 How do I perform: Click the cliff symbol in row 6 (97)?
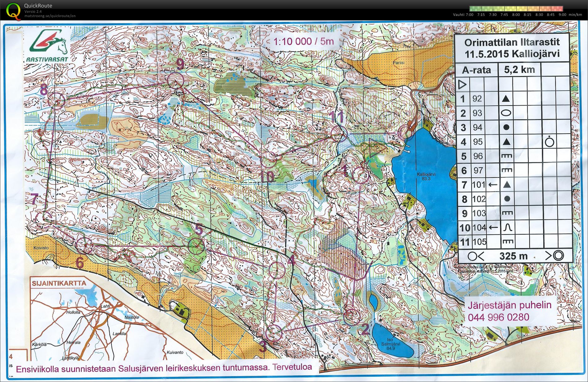tap(507, 170)
